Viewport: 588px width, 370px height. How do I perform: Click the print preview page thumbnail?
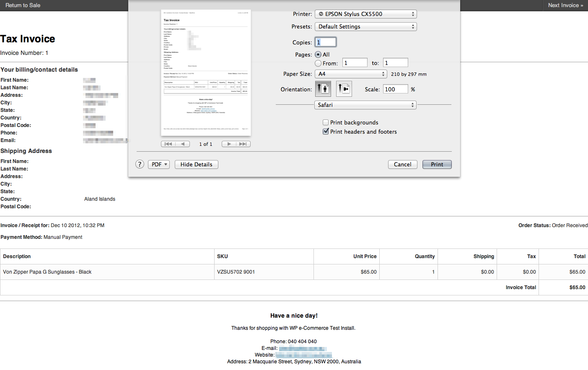point(206,72)
